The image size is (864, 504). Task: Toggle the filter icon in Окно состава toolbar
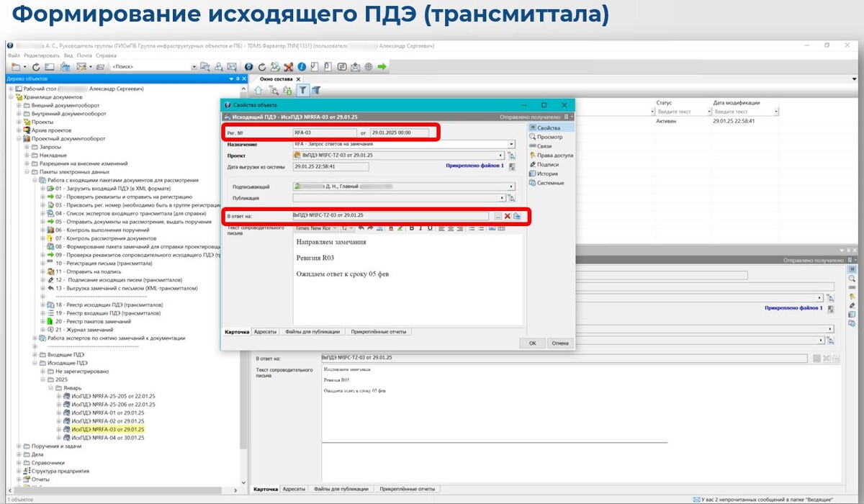coord(303,89)
